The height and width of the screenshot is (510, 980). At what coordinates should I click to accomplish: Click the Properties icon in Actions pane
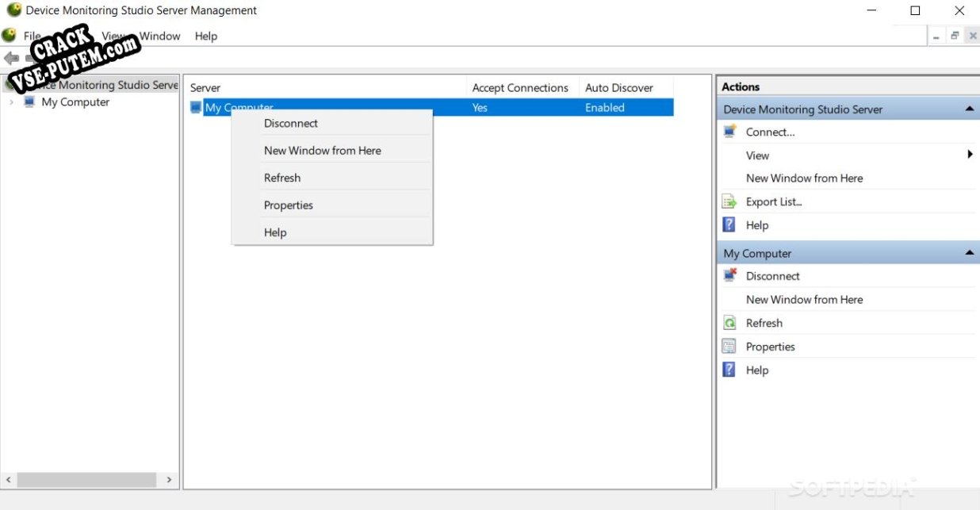click(x=729, y=347)
